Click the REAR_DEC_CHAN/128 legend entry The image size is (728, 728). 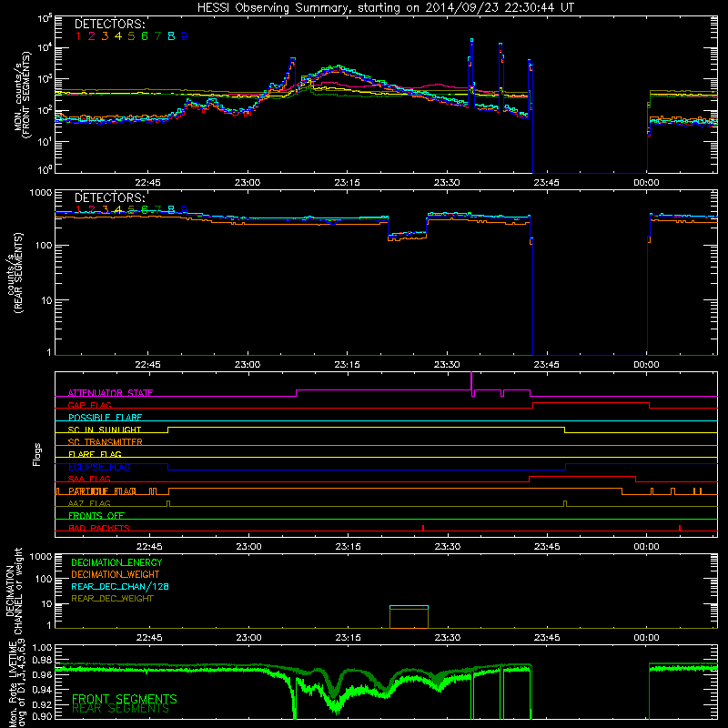click(120, 587)
